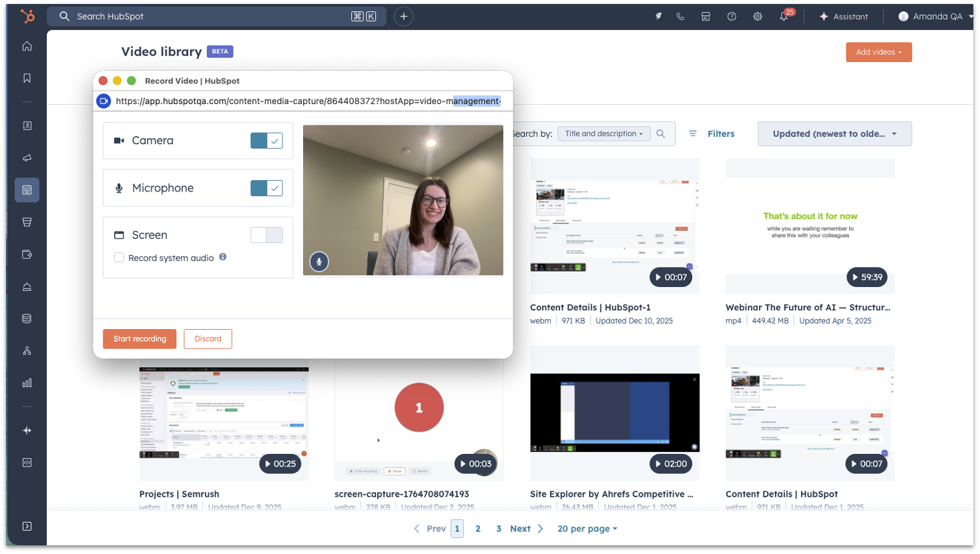Play the 00:03 screen-capture video
This screenshot has height=554, width=980.
tap(475, 464)
